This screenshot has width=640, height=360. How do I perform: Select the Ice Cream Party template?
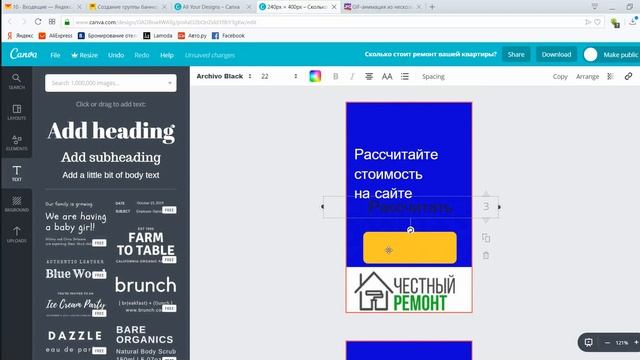[76, 304]
